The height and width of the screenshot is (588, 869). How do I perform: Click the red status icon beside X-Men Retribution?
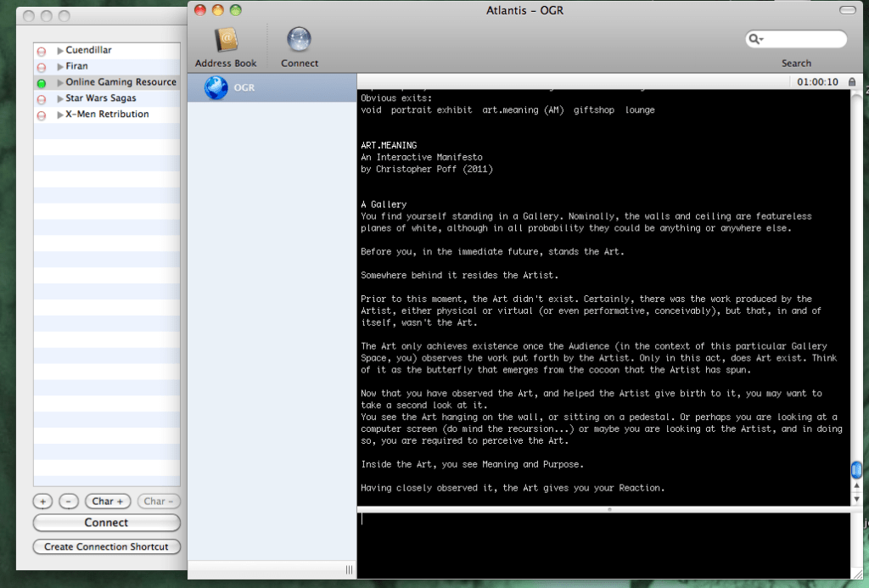(41, 115)
